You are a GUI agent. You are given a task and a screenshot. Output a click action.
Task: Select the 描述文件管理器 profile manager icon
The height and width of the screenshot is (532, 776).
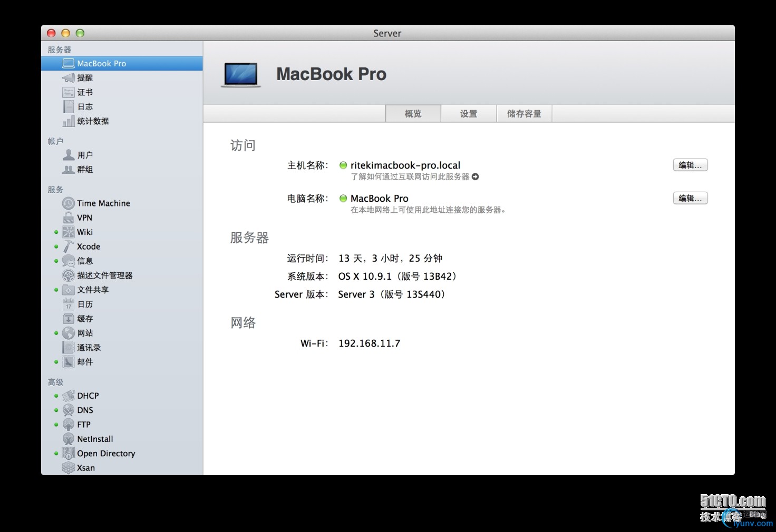tap(69, 275)
